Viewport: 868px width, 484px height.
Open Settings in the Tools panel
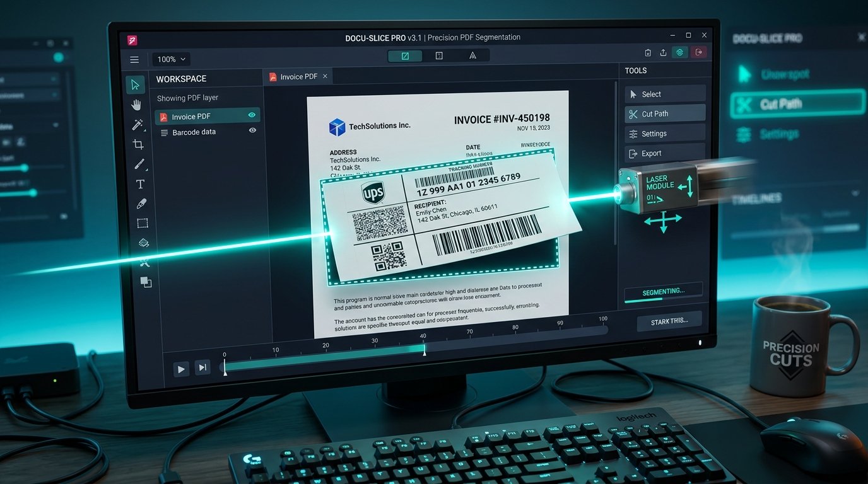pos(665,133)
